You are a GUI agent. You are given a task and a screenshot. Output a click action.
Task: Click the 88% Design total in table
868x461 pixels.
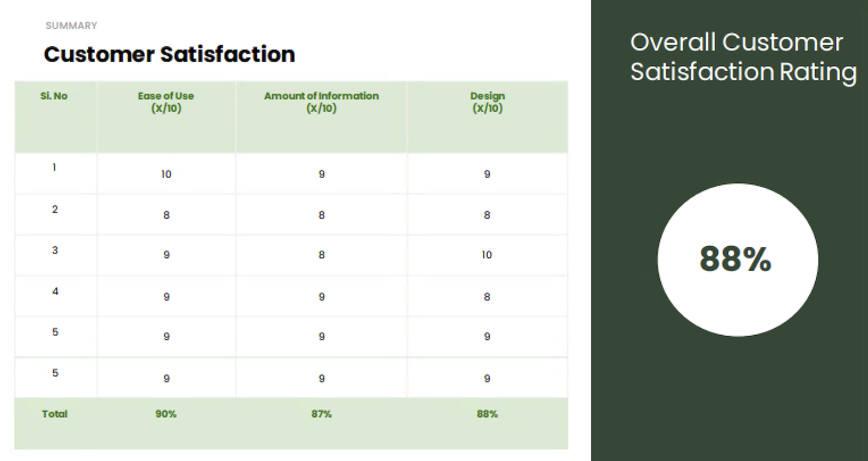[x=487, y=414]
